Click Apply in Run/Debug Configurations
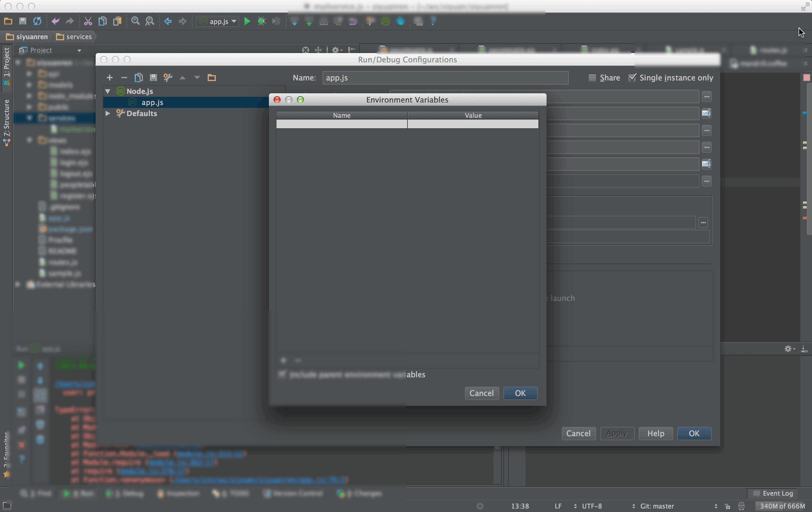 pyautogui.click(x=617, y=434)
